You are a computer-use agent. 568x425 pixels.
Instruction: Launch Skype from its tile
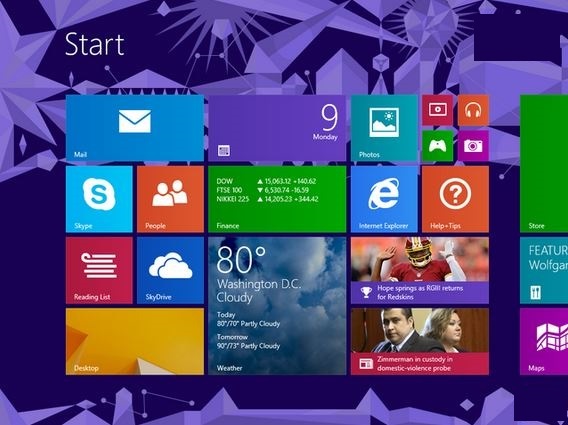(99, 199)
